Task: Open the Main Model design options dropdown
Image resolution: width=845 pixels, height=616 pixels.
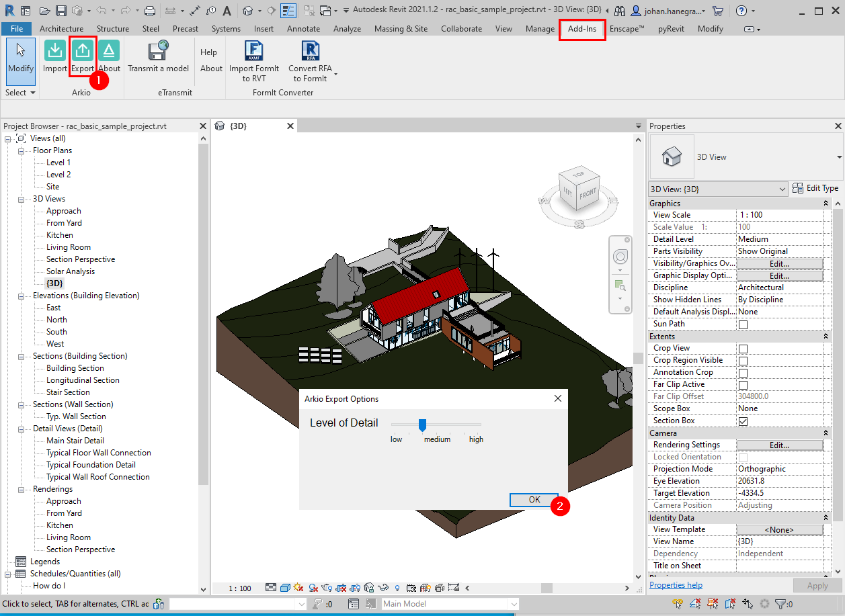Action: 450,604
